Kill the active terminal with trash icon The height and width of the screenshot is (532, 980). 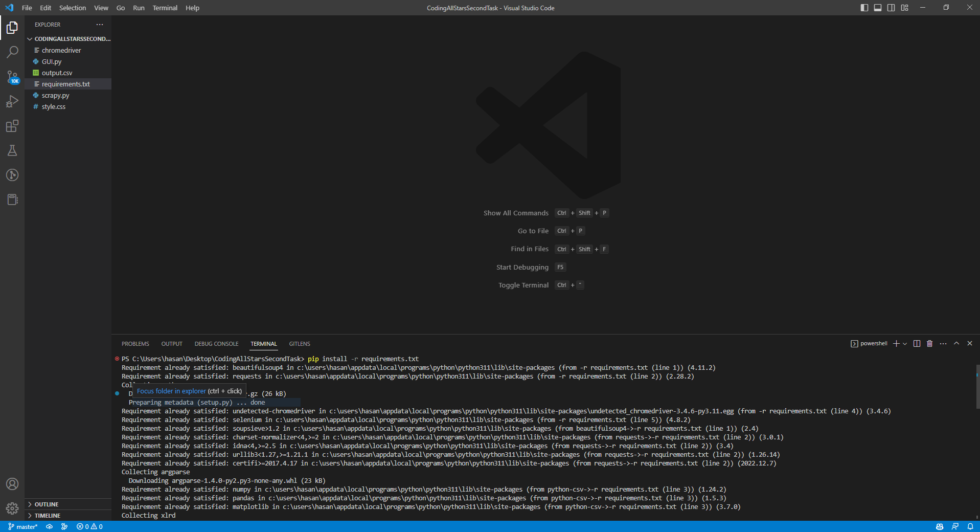[929, 343]
